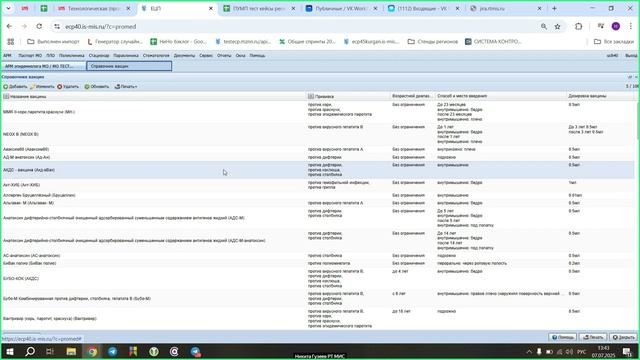This screenshot has height=360, width=640.
Task: Open the Паспорт МО menu
Action: 30,56
